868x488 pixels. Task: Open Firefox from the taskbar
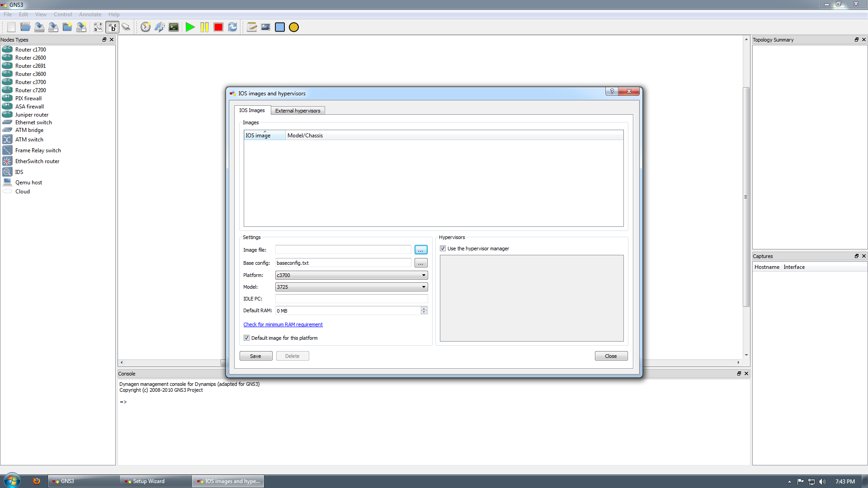coord(37,481)
